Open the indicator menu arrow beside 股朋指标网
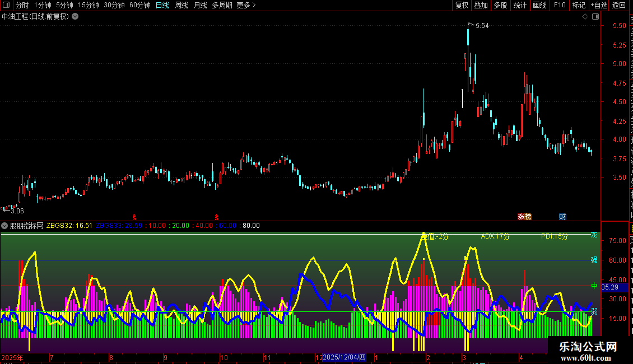Viewport: 633px width, 364px height. (4, 226)
